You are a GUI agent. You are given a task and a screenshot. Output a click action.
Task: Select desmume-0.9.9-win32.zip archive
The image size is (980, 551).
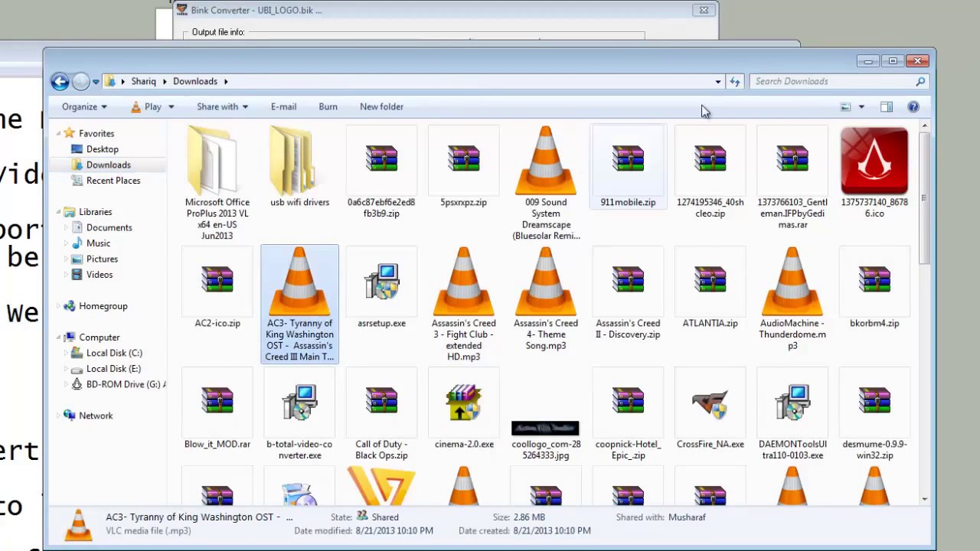[x=874, y=414]
